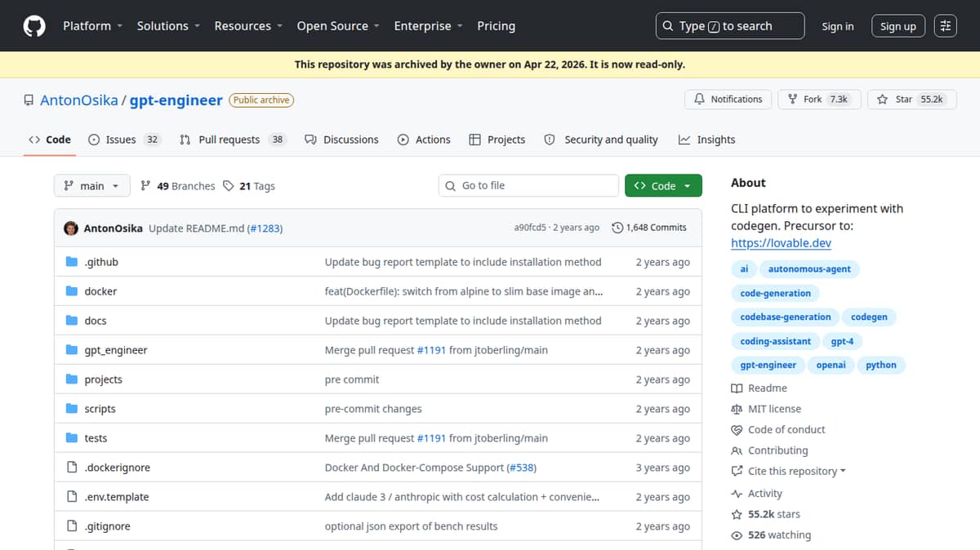Switch to the Security and quality tab
Viewport: 980px width, 550px height.
pyautogui.click(x=601, y=140)
